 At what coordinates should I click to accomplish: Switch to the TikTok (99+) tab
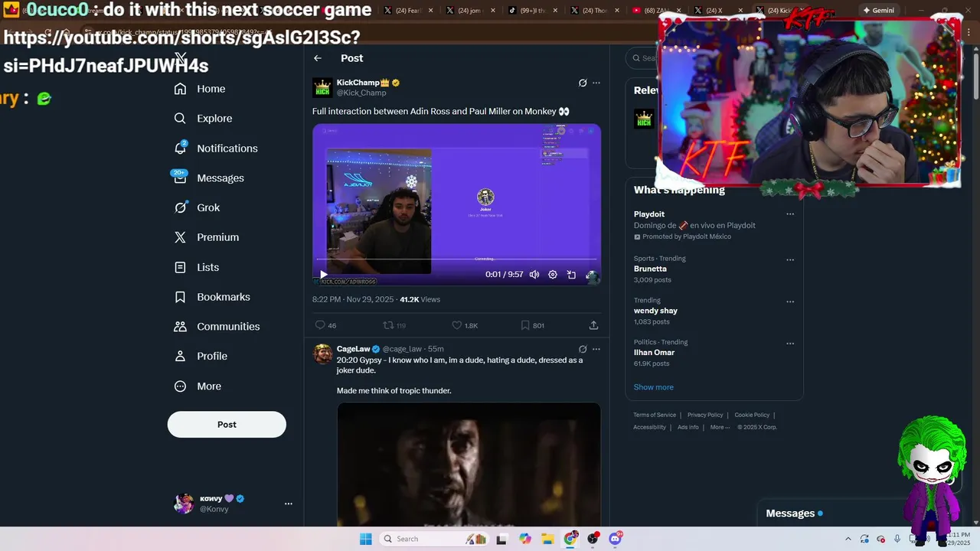(533, 11)
